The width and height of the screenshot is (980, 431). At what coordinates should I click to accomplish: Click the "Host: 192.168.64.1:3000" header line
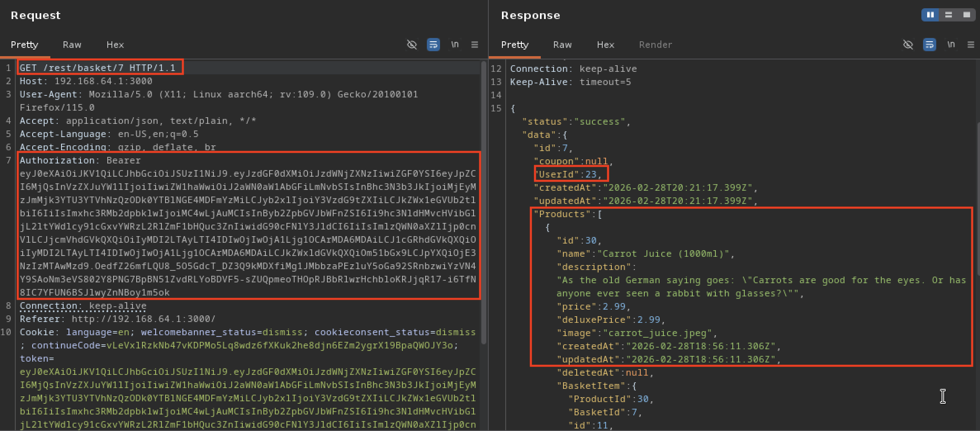point(86,81)
